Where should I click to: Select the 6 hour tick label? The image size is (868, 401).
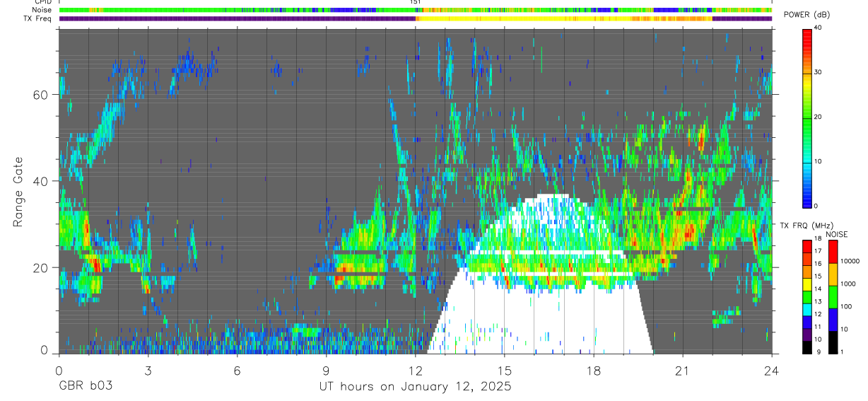237,371
